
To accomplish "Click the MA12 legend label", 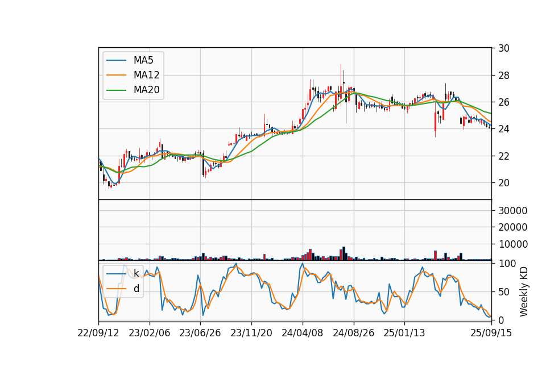I will 146,75.
